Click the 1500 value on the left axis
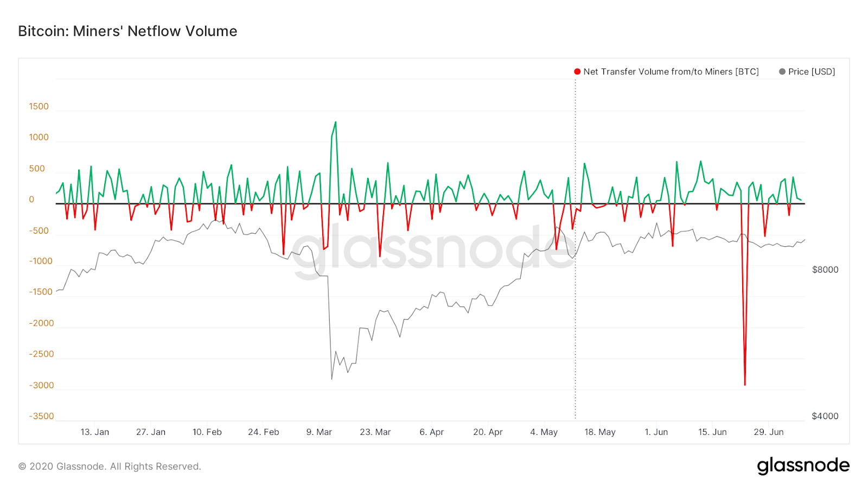The image size is (868, 488). pos(39,106)
